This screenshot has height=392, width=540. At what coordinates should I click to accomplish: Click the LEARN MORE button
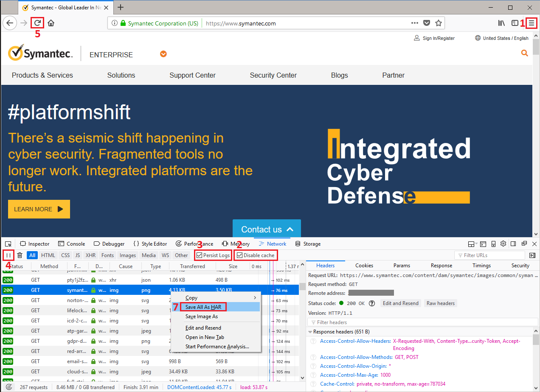tap(39, 209)
